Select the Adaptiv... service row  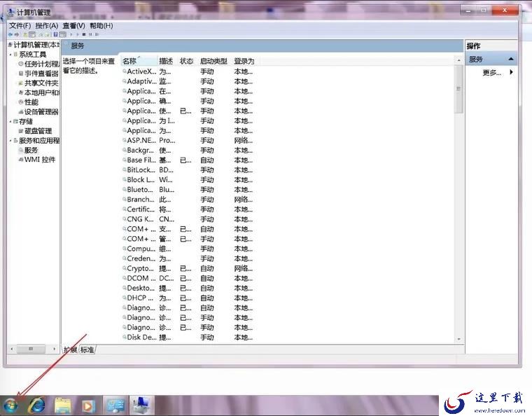point(188,81)
